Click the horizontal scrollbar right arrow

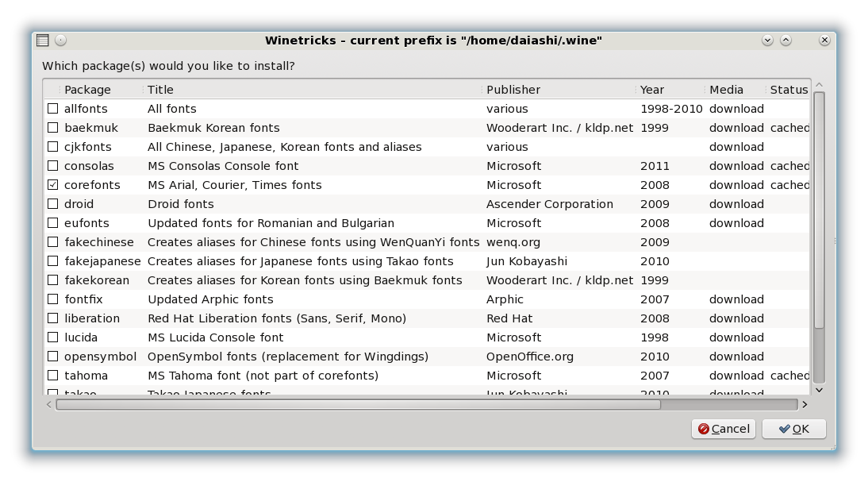(x=805, y=404)
